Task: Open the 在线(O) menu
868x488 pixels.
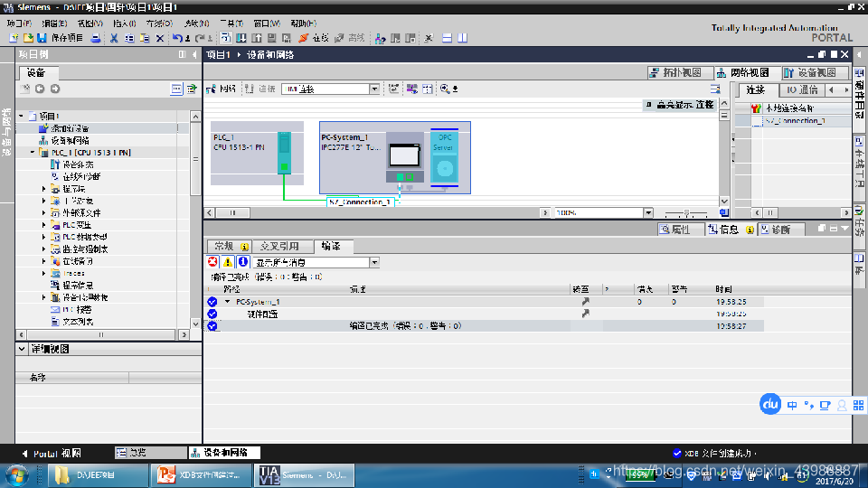Action: pos(159,23)
